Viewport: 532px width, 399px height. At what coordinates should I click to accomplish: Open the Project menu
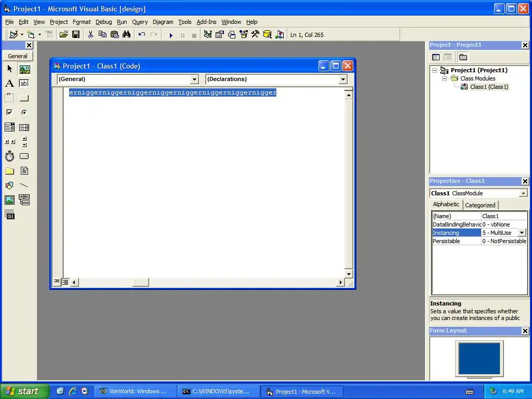[x=59, y=22]
